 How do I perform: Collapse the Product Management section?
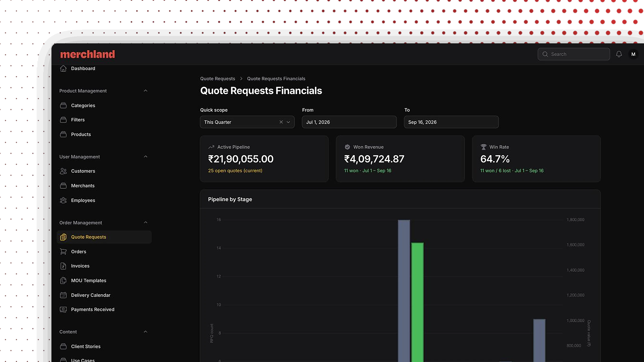(146, 91)
